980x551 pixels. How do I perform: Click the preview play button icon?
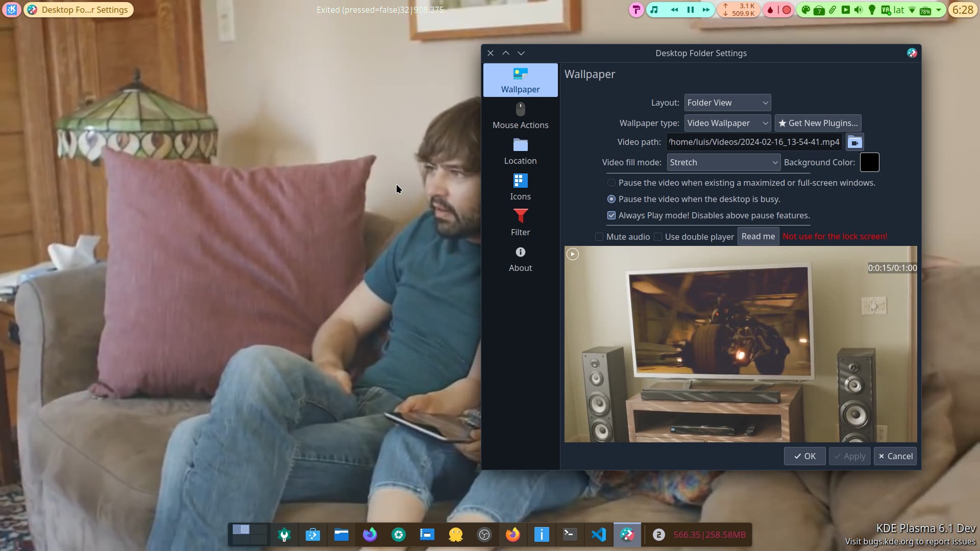[x=573, y=254]
